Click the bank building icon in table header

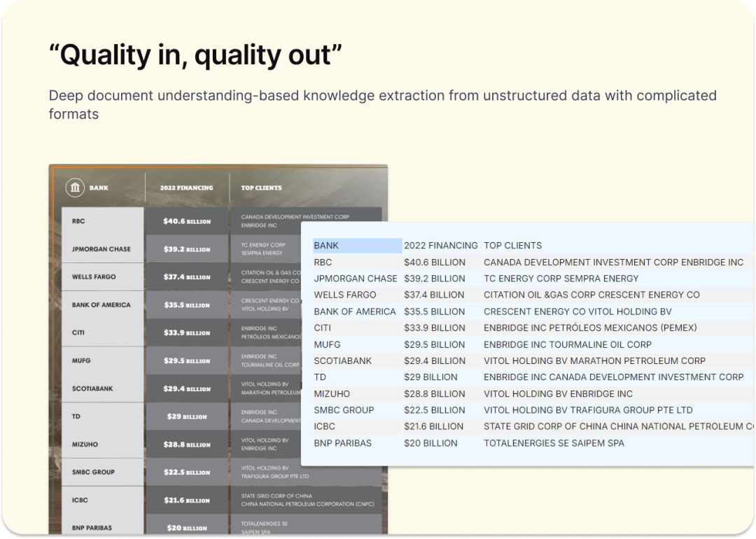click(75, 188)
